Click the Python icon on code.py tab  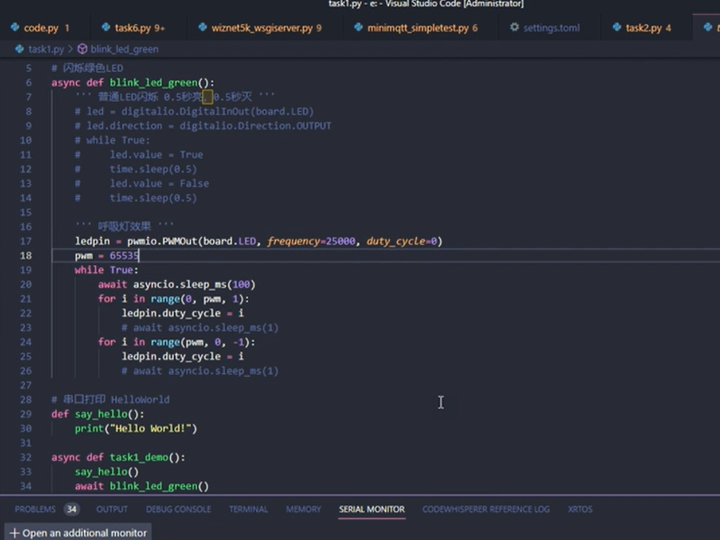point(14,28)
